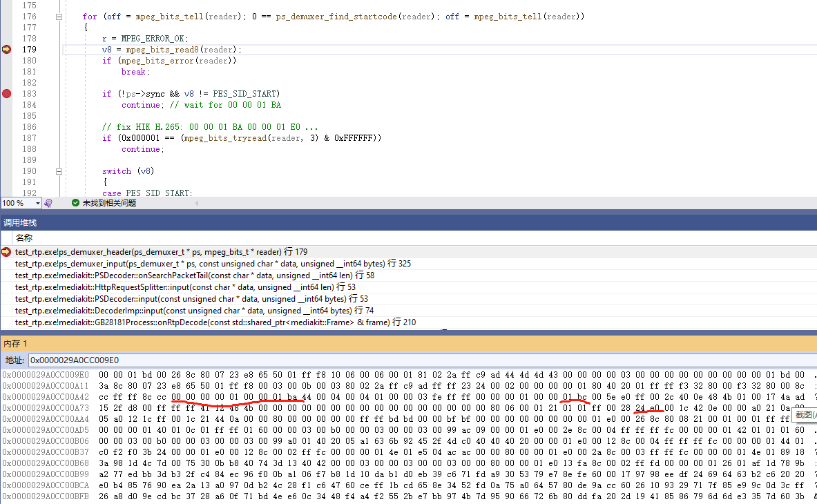Screen dimensions: 817x504
Task: Click the 'fix HIK H.265' comment line
Action: (x=210, y=127)
